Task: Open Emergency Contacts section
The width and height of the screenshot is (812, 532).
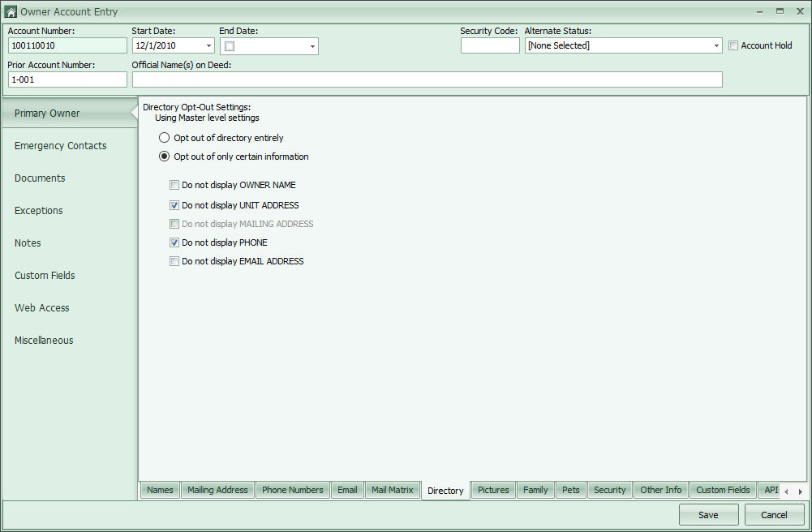Action: tap(70, 145)
